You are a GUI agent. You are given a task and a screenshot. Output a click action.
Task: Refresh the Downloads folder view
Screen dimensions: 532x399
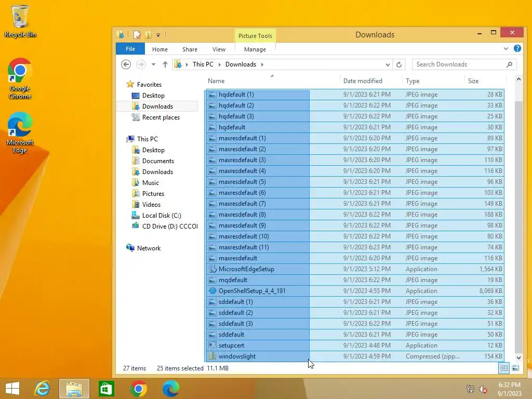pos(399,64)
